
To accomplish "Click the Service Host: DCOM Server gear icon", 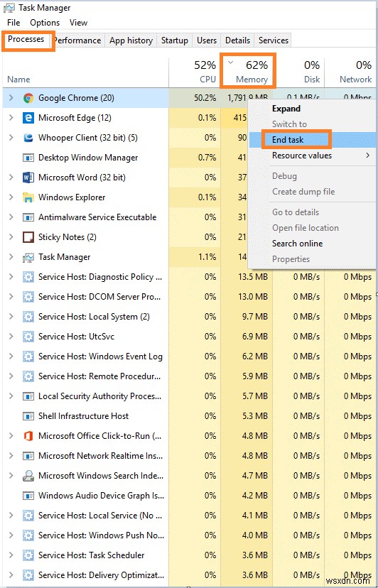I will 28,297.
